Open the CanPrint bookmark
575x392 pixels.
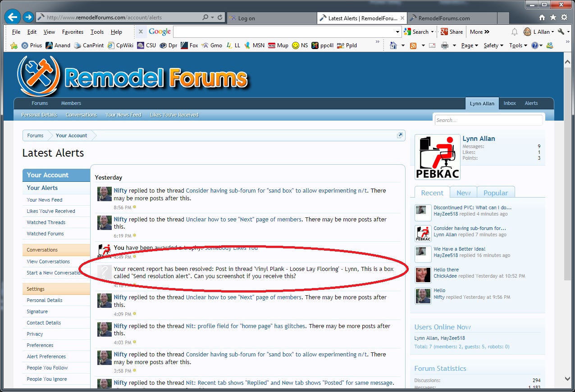[89, 45]
